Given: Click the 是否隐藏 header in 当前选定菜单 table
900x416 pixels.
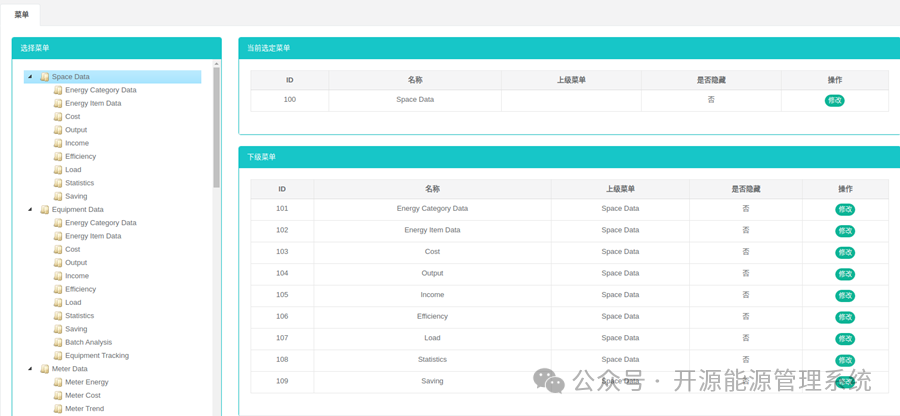Looking at the screenshot, I should tap(711, 80).
